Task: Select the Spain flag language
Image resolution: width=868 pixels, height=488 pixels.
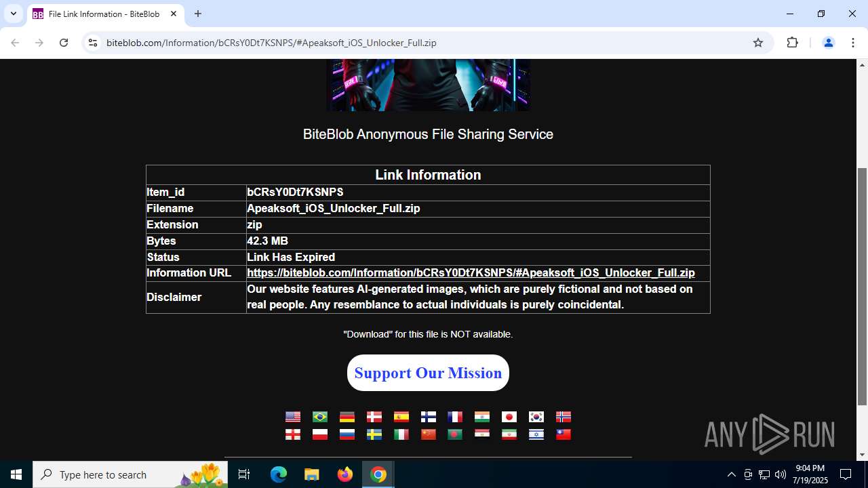Action: (x=401, y=417)
